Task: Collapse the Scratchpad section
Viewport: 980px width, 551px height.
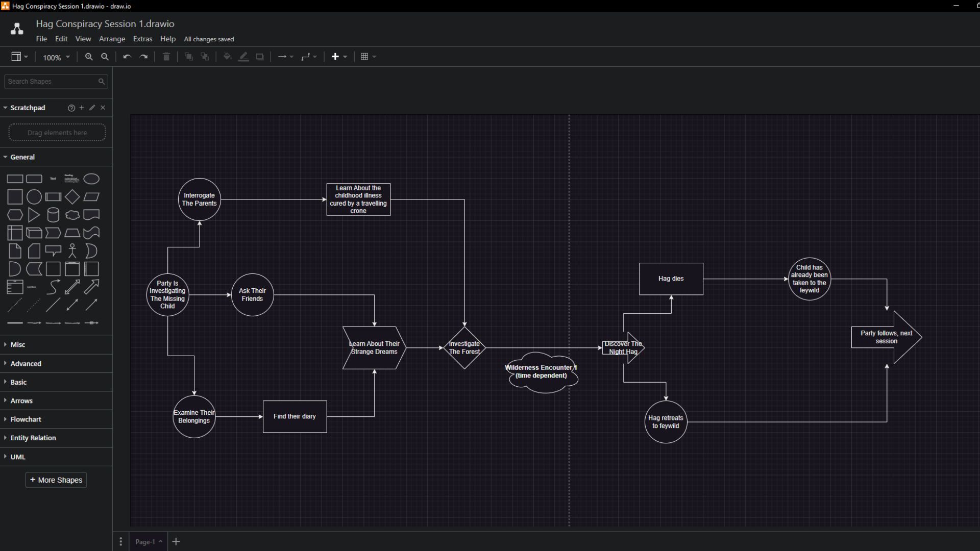Action: point(28,108)
